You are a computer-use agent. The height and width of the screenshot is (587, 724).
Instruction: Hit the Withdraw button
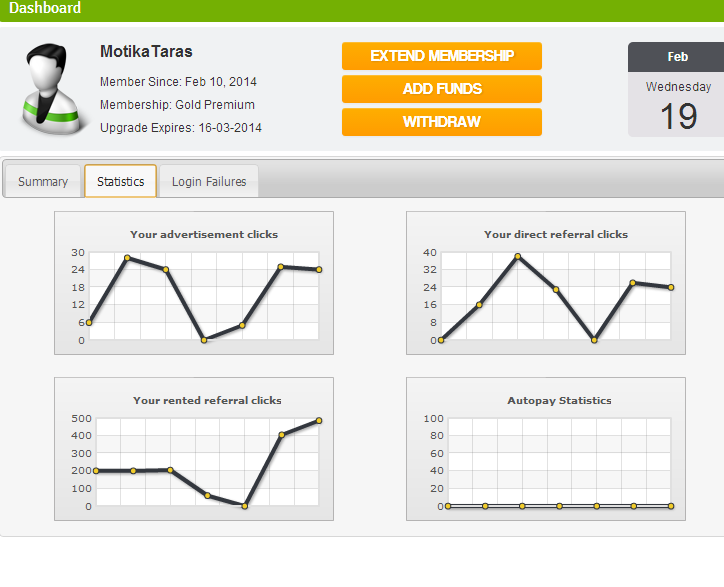pos(441,122)
